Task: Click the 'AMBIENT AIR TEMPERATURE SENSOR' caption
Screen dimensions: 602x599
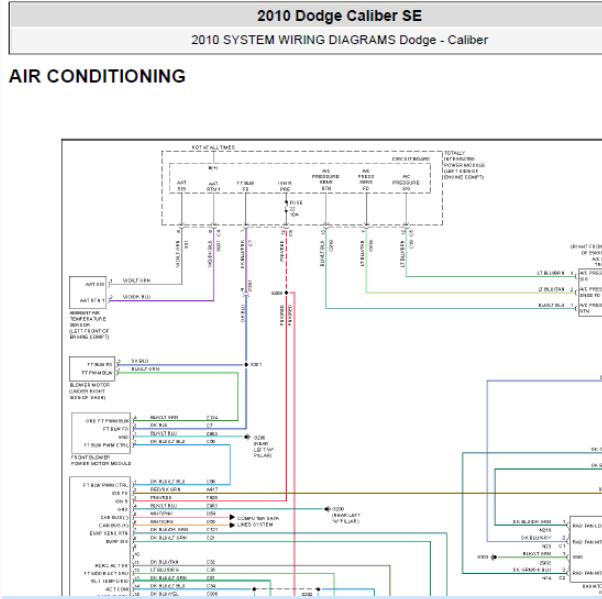Action: point(89,325)
